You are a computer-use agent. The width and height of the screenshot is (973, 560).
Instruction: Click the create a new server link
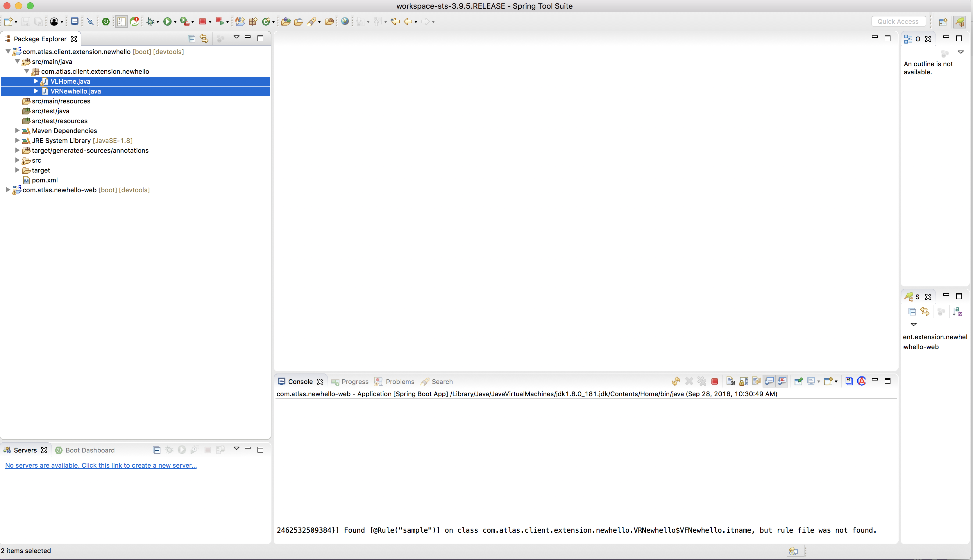(x=101, y=465)
